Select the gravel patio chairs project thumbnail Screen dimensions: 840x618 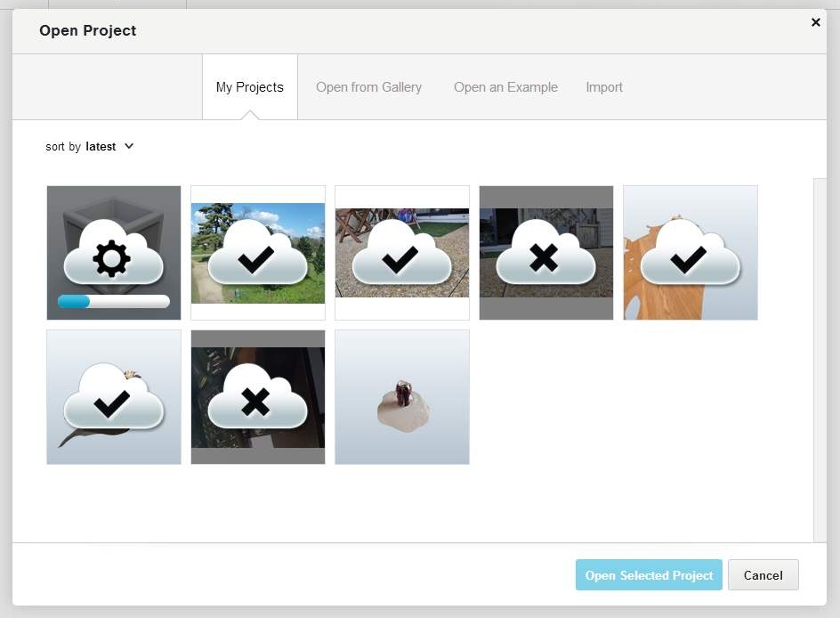402,253
